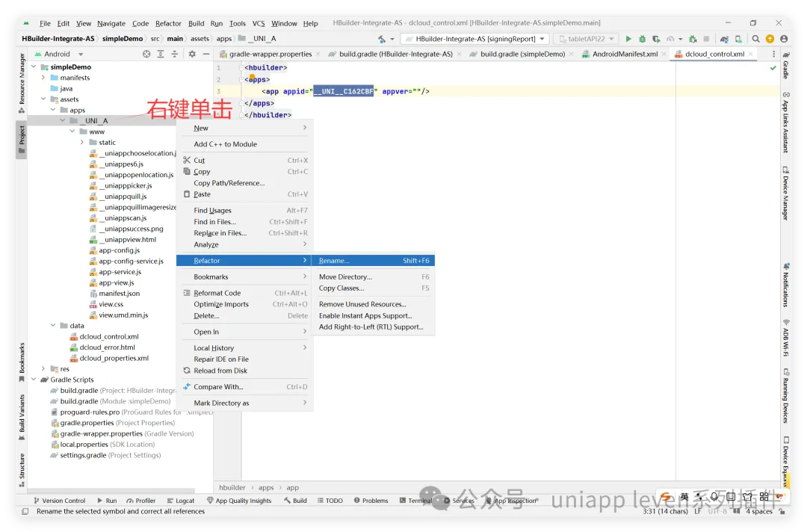Open Device Manager icon in main toolbar
This screenshot has width=807, height=532.
738,39
